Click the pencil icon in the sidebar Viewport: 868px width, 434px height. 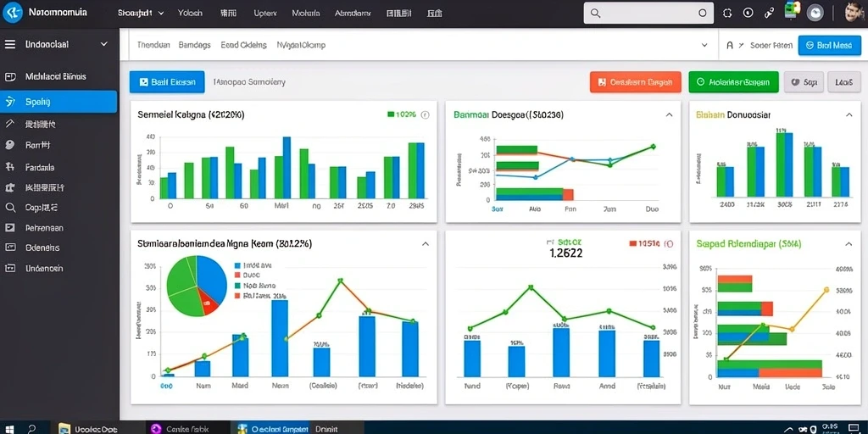[x=9, y=124]
